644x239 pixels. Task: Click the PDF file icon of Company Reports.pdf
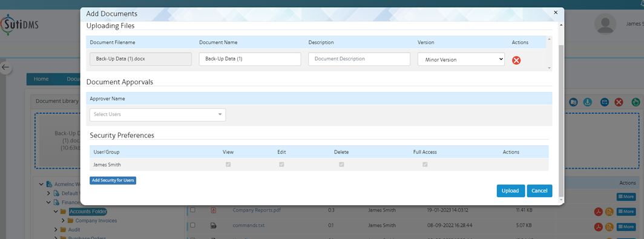[x=213, y=211]
